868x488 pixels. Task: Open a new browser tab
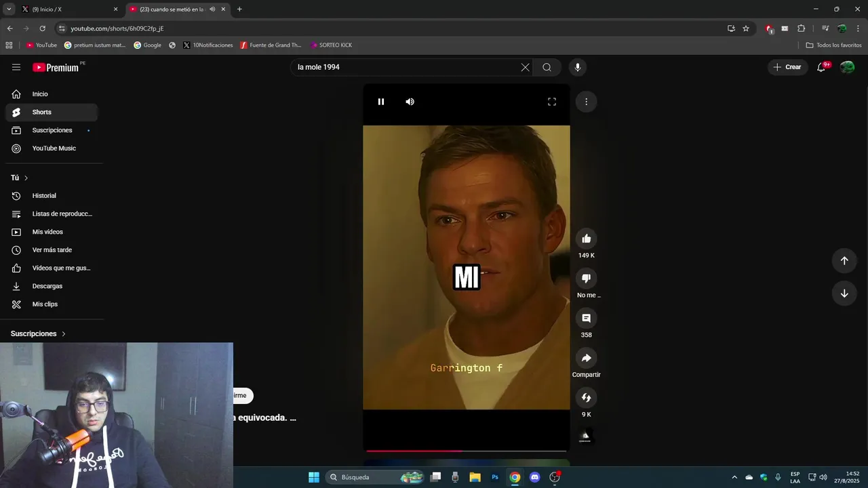(x=239, y=9)
